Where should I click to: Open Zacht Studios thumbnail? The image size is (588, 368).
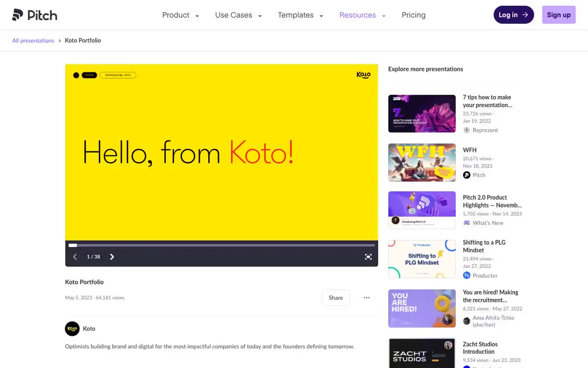pyautogui.click(x=422, y=353)
